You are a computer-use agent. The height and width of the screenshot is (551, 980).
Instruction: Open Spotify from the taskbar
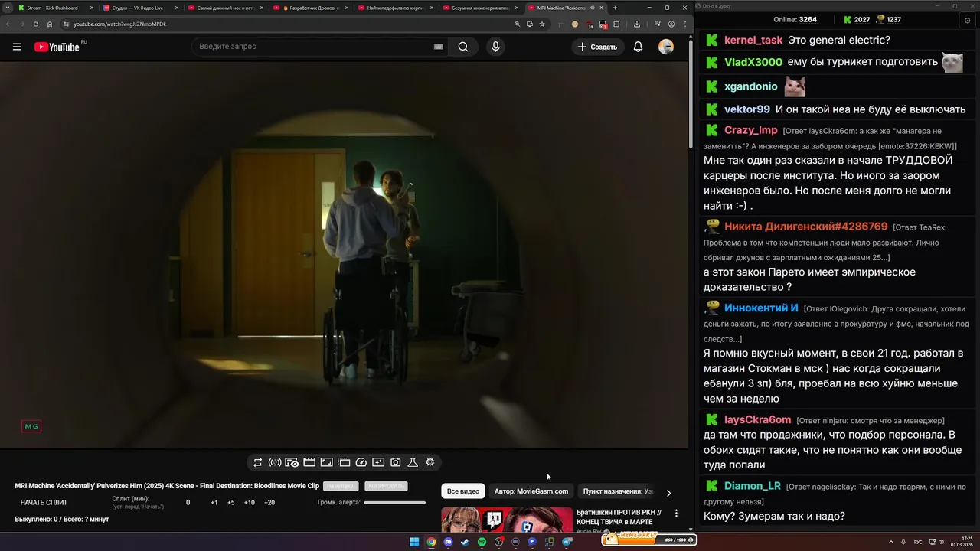[482, 542]
